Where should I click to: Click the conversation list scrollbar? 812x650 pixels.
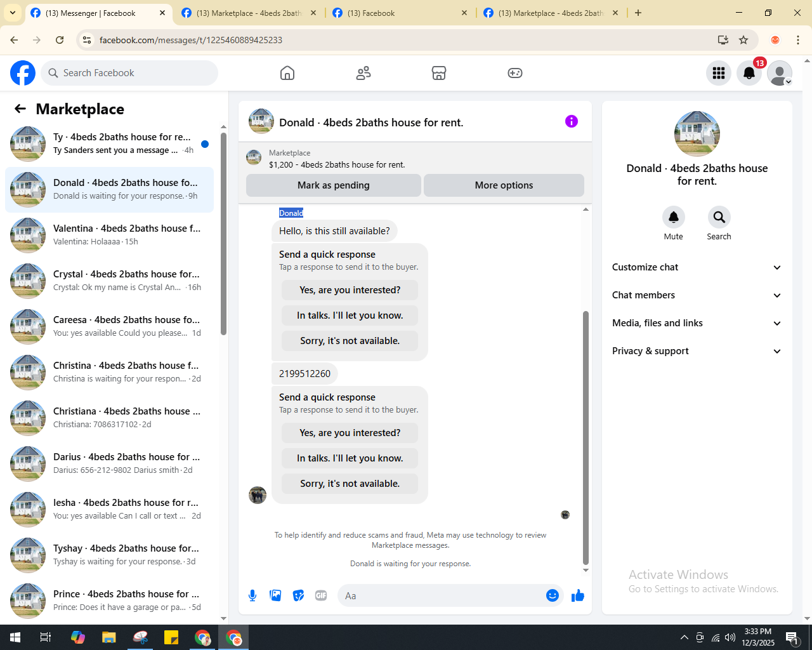223,234
